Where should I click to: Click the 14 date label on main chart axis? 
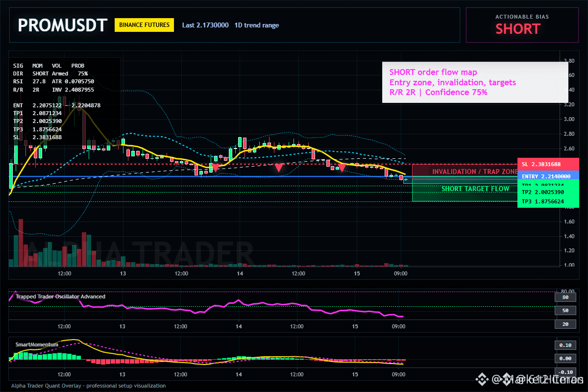(239, 273)
